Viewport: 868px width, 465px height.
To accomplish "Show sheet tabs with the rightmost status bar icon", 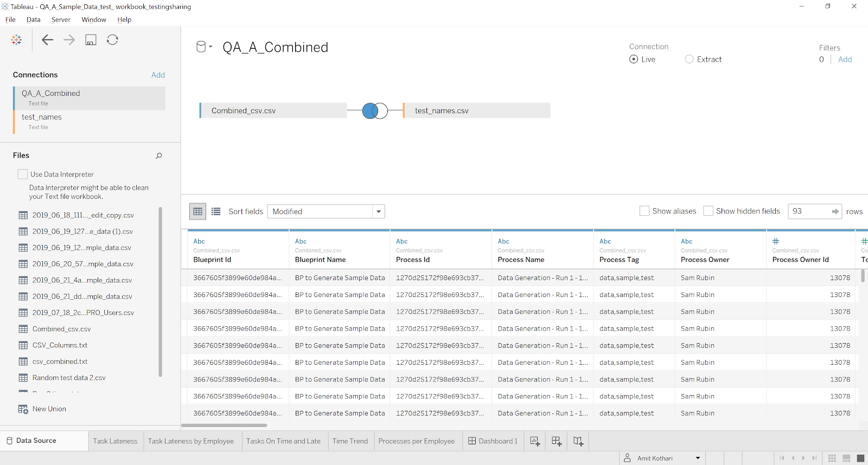I will [860, 458].
